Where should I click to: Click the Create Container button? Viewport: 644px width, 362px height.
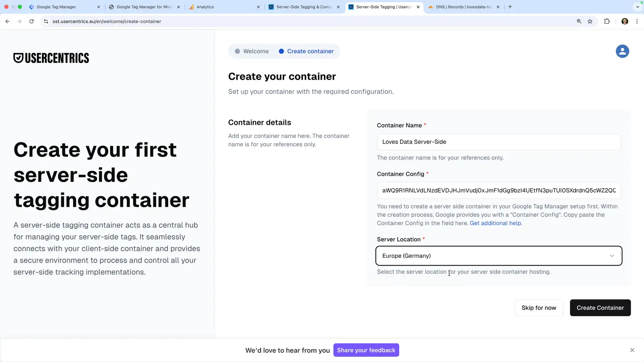pos(600,308)
